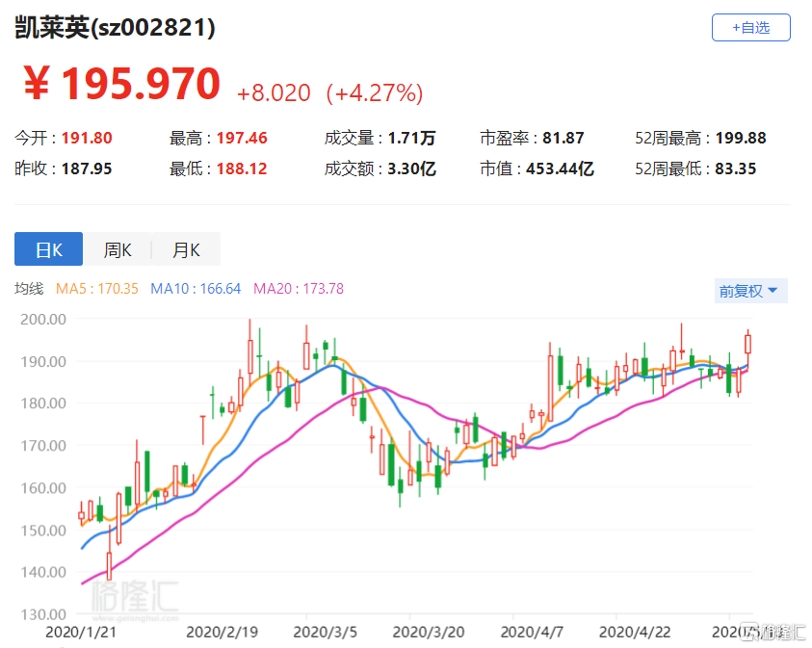Viewport: 812px width, 648px height.
Task: Click the 2020/3/20 date axis label
Action: coord(429,633)
